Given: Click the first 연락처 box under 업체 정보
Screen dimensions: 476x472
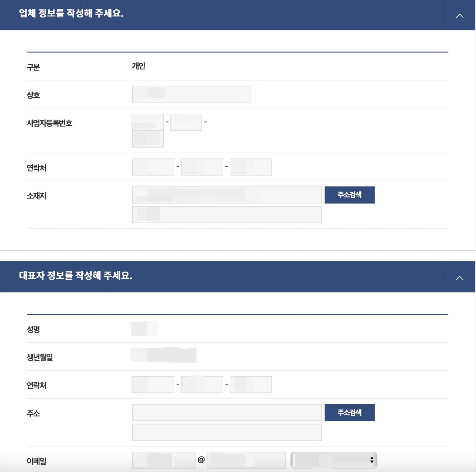Looking at the screenshot, I should (x=153, y=167).
